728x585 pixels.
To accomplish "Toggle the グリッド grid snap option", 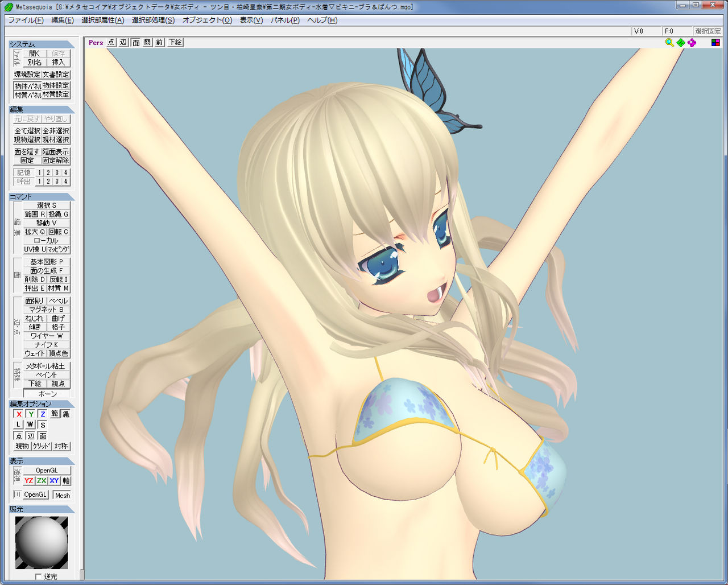I will tap(42, 446).
